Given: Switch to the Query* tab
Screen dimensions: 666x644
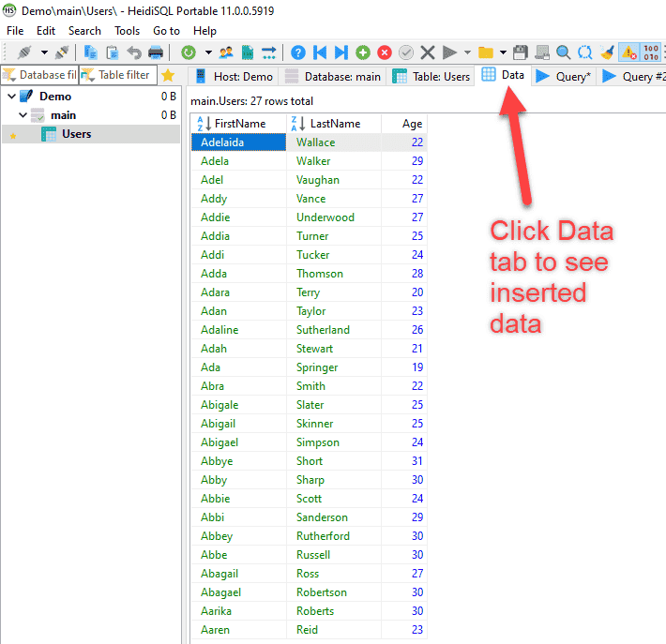Looking at the screenshot, I should coord(563,77).
